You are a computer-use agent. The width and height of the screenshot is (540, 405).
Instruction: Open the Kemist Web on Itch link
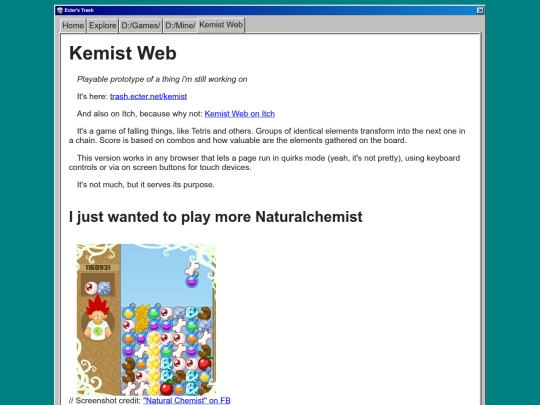pyautogui.click(x=240, y=114)
